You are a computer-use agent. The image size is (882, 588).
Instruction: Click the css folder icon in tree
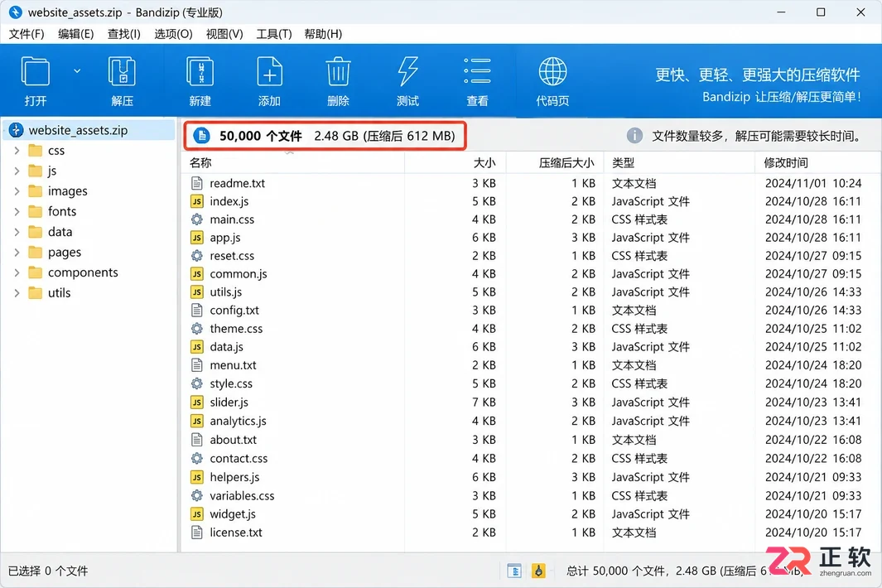pyautogui.click(x=36, y=150)
